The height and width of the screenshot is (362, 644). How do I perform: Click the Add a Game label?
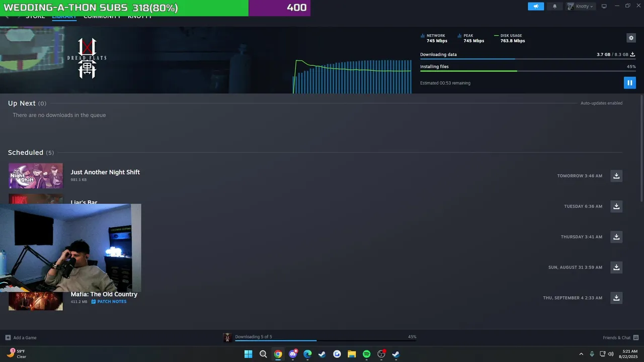point(25,338)
